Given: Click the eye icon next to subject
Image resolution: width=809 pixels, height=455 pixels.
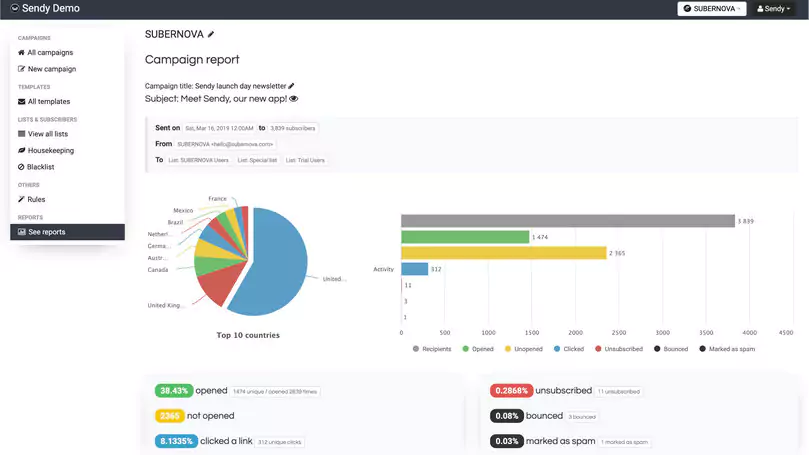Looking at the screenshot, I should click(x=293, y=99).
